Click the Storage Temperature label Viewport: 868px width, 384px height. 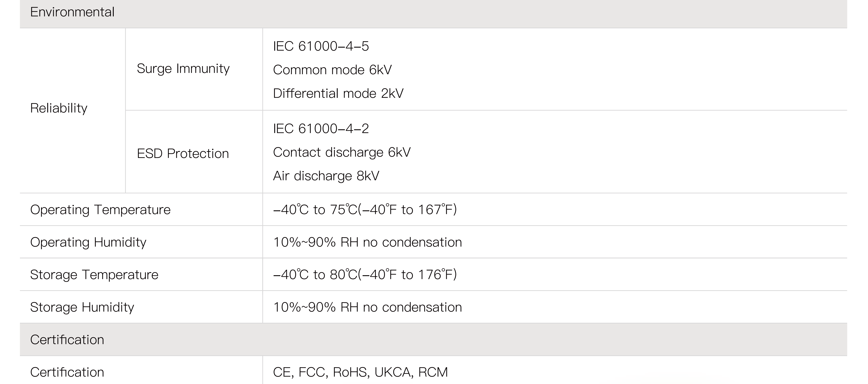coord(94,275)
